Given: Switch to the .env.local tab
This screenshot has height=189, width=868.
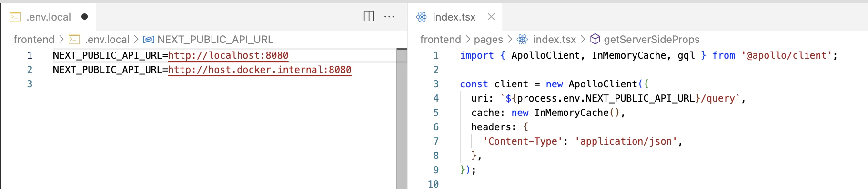Looking at the screenshot, I should pyautogui.click(x=48, y=17).
